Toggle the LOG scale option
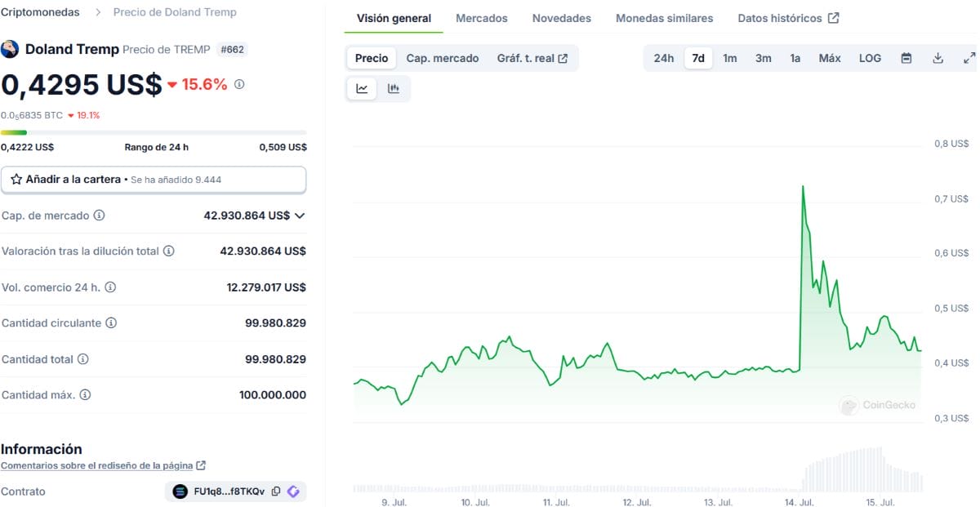 pos(870,58)
